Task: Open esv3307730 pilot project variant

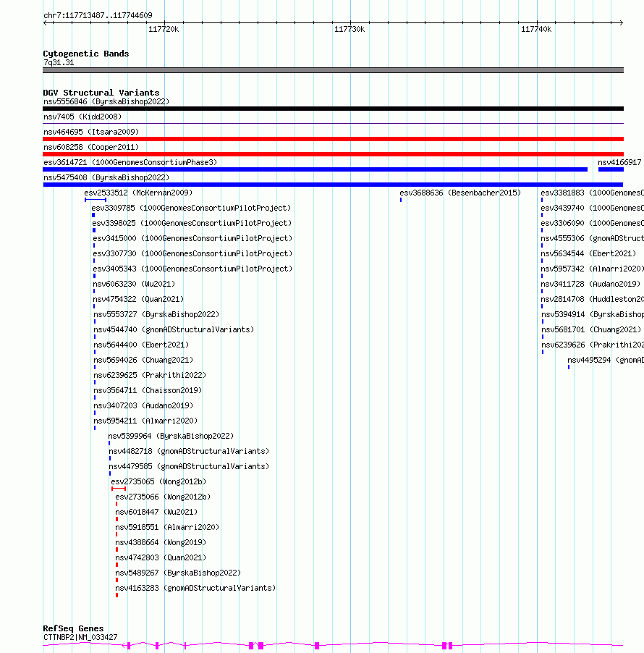Action: pos(192,253)
